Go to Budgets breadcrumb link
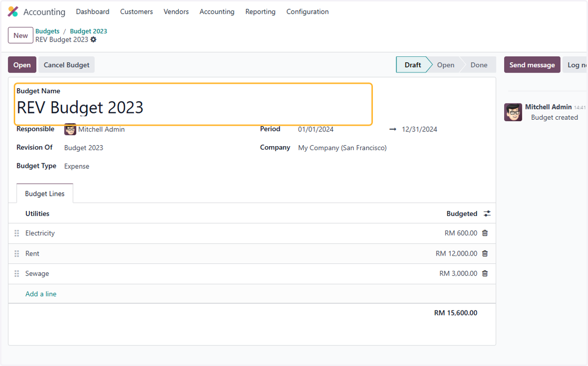588x366 pixels. point(48,31)
